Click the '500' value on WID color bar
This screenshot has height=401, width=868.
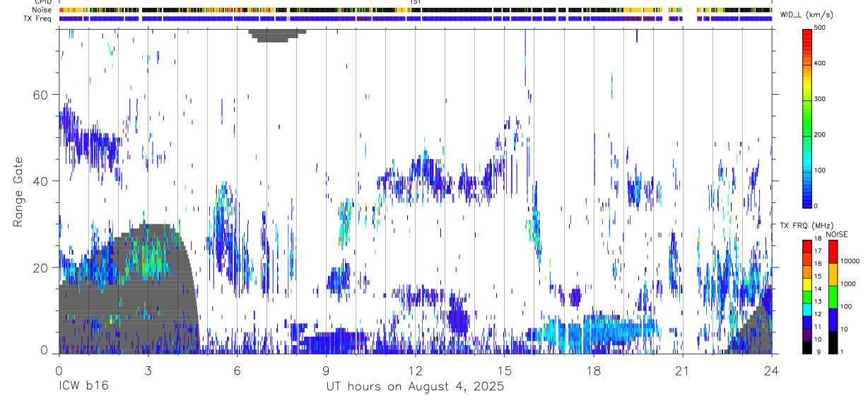[820, 28]
